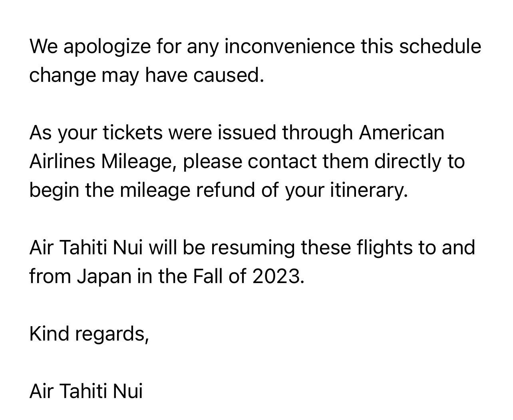Screen dimensions: 513x420
Task: Select the 'Air Tahiti Nui' signature line
Action: click(86, 391)
